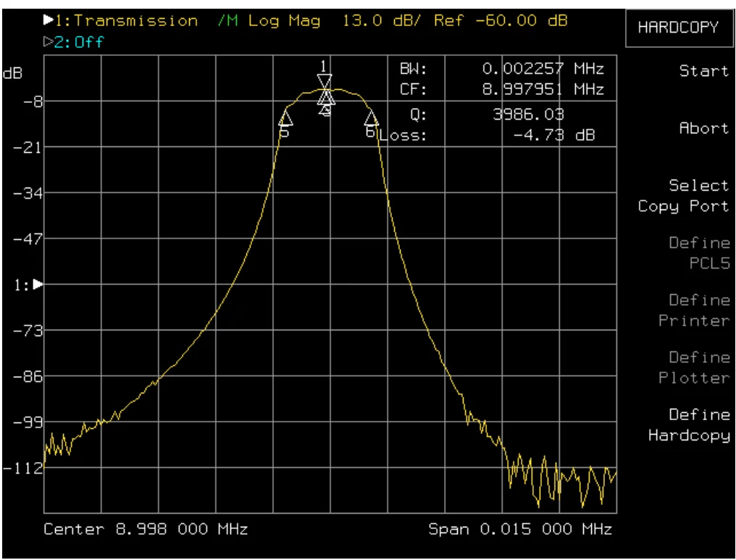Click the active channel 1 filled arrow

pyautogui.click(x=49, y=20)
